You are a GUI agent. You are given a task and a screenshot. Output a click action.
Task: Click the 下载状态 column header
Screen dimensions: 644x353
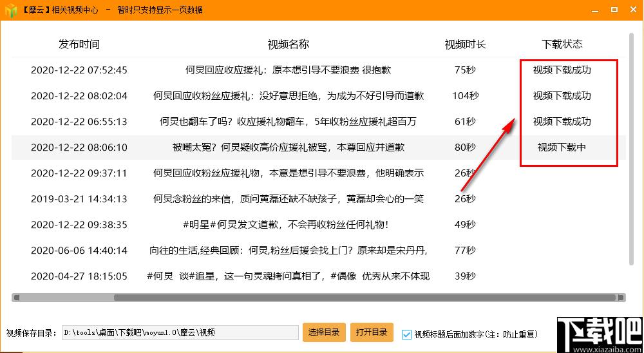[x=562, y=44]
